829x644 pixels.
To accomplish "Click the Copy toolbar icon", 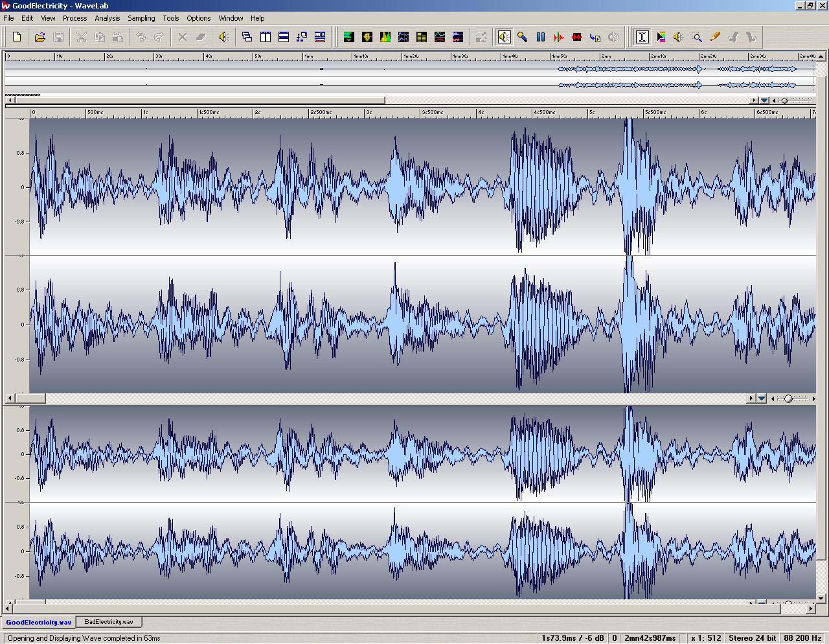I will [x=100, y=37].
